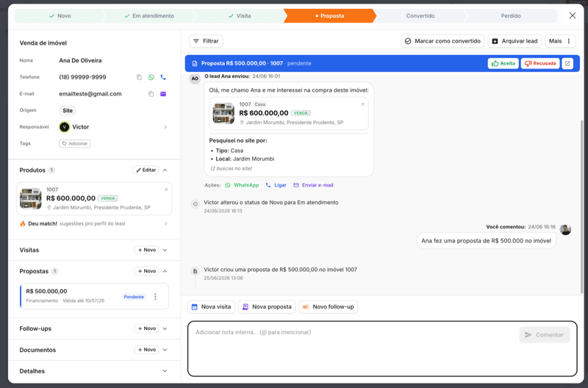Click the emailteste@gmail.com e-mail value
Image resolution: width=588 pixels, height=388 pixels.
tap(90, 94)
